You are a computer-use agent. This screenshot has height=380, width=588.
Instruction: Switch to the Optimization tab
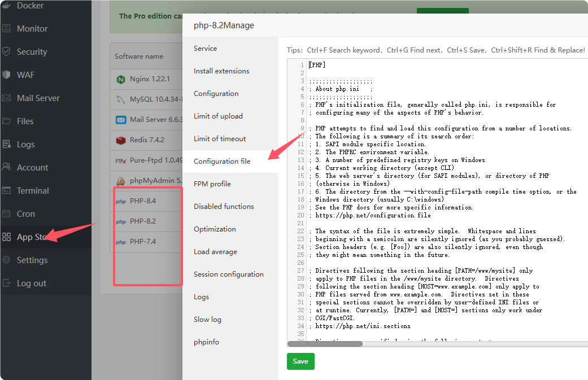tap(230, 229)
